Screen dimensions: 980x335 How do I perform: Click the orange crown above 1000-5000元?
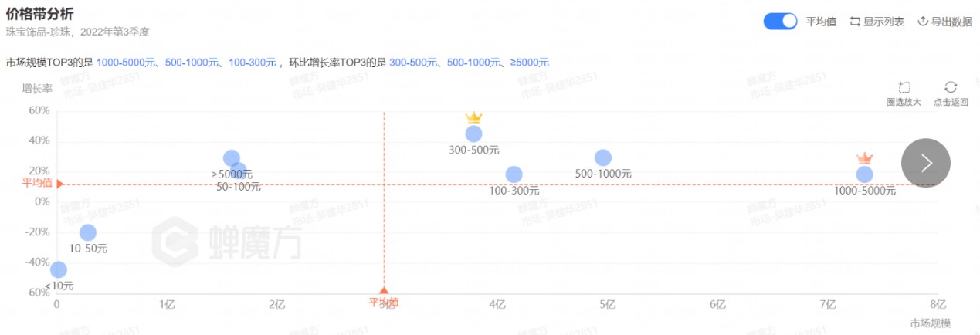point(864,157)
